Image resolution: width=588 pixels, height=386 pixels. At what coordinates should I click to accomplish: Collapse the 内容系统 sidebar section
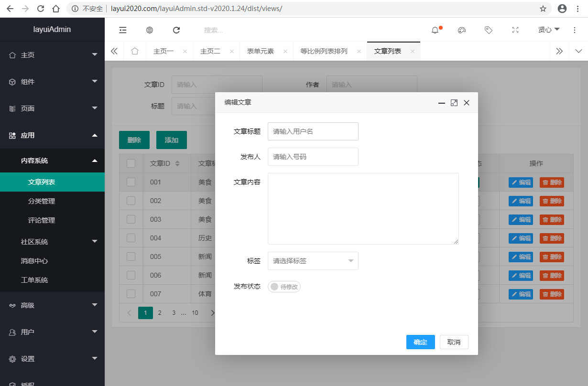(52, 161)
